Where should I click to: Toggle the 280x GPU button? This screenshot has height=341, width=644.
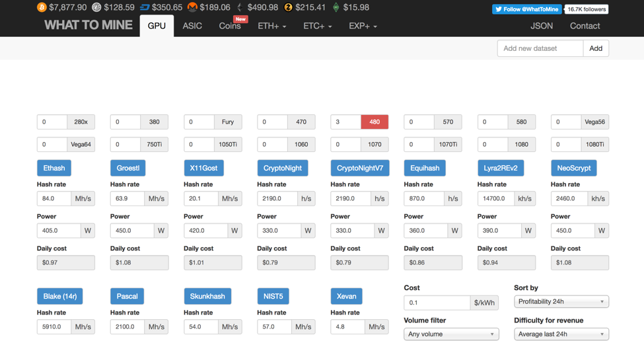pos(81,122)
